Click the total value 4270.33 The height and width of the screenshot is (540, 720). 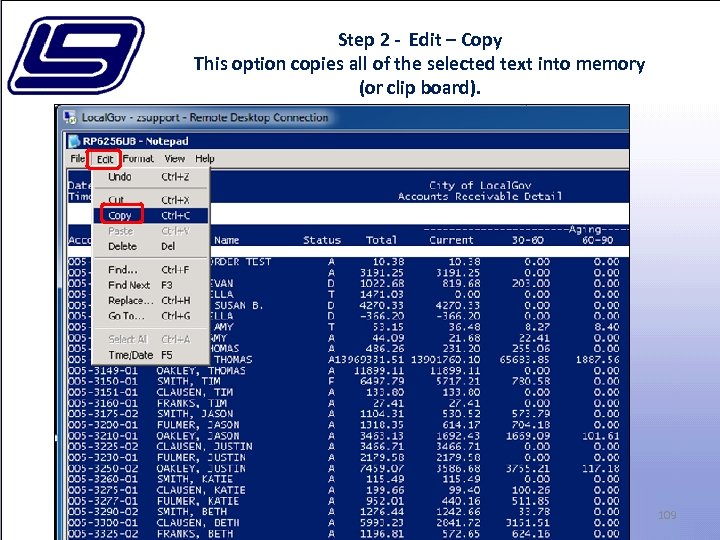[x=382, y=305]
